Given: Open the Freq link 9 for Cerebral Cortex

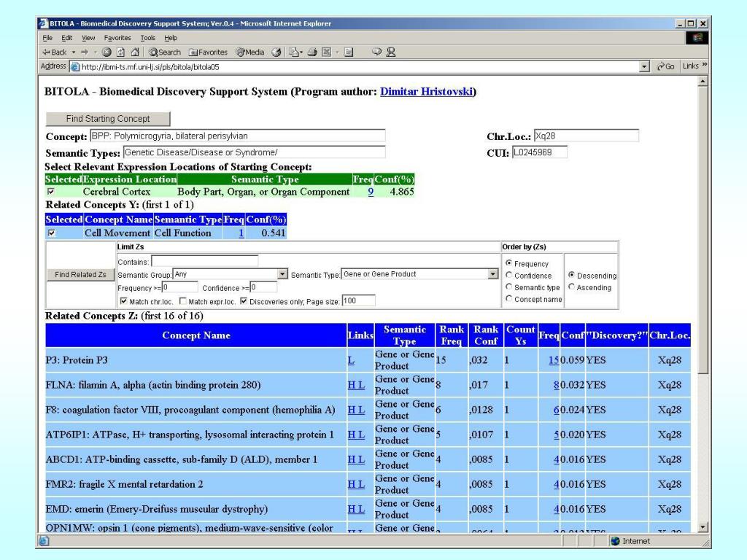Looking at the screenshot, I should click(371, 192).
